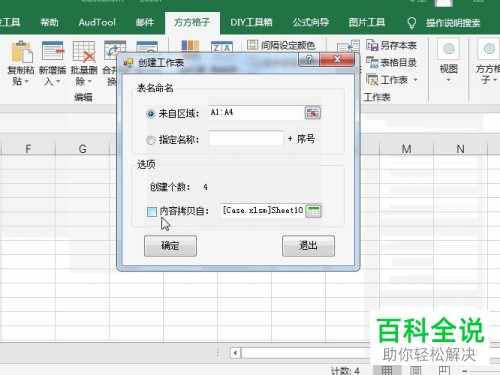
Task: Select the 来自区域 radio button
Action: pyautogui.click(x=151, y=114)
